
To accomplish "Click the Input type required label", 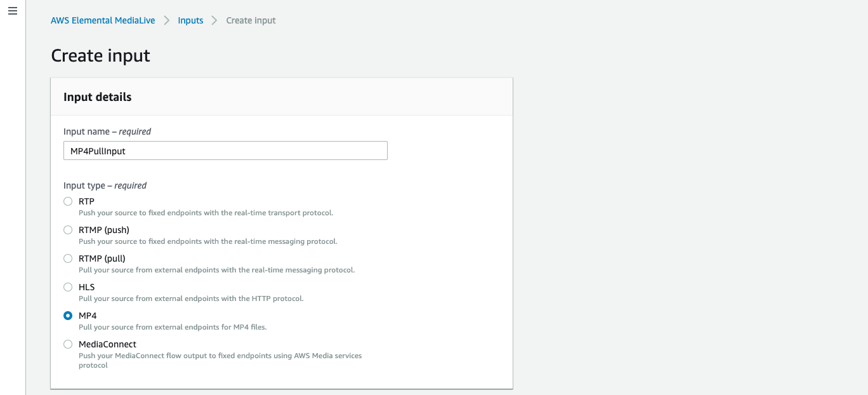I will pos(105,185).
